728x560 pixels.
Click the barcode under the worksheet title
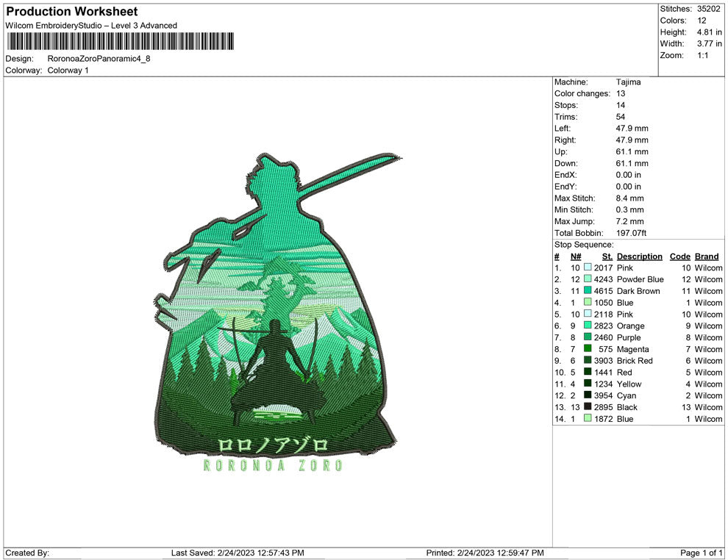121,41
